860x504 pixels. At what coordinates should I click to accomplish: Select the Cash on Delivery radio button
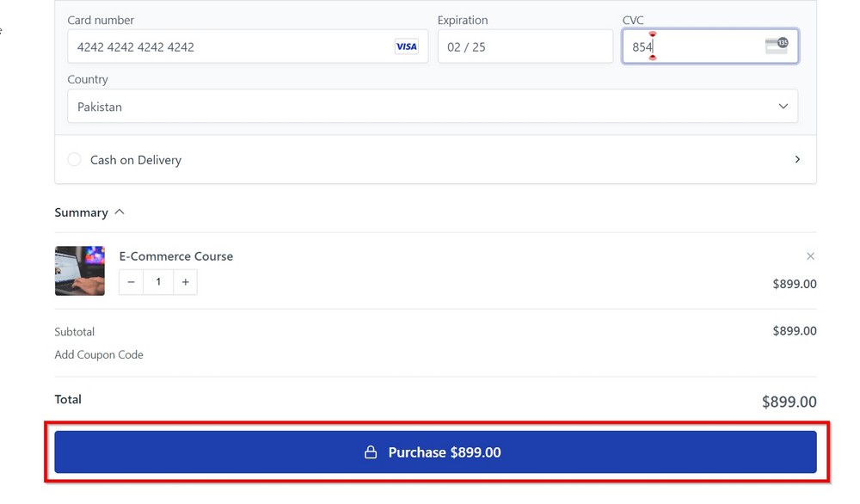pos(74,159)
